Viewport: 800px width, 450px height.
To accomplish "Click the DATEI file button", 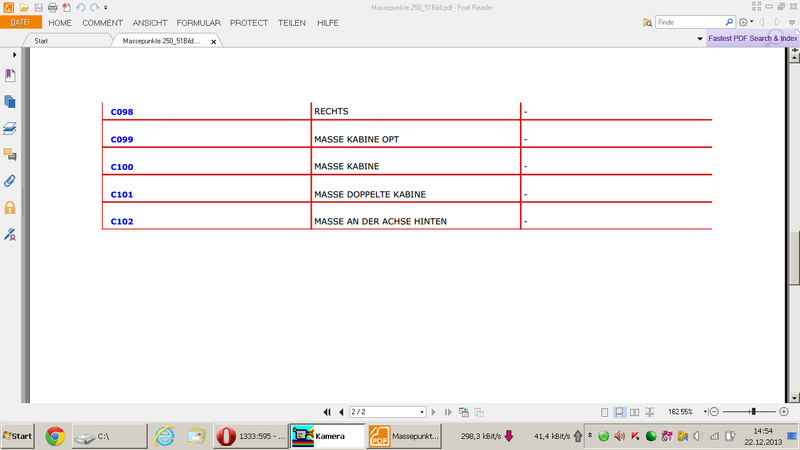I will tap(21, 23).
